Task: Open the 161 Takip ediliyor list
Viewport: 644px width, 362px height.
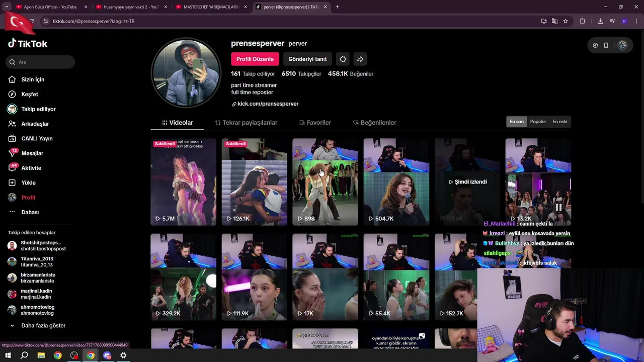Action: 253,74
